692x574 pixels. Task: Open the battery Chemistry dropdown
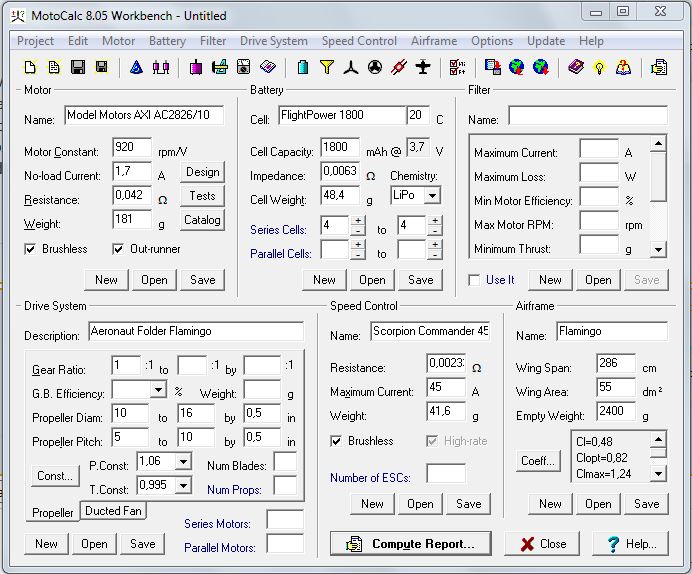[432, 196]
